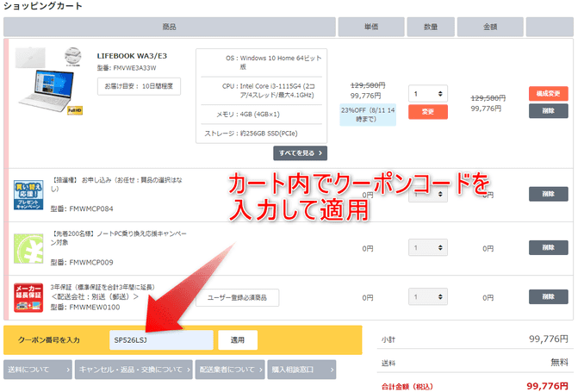Click the maker extended warranty icon

pos(28,297)
